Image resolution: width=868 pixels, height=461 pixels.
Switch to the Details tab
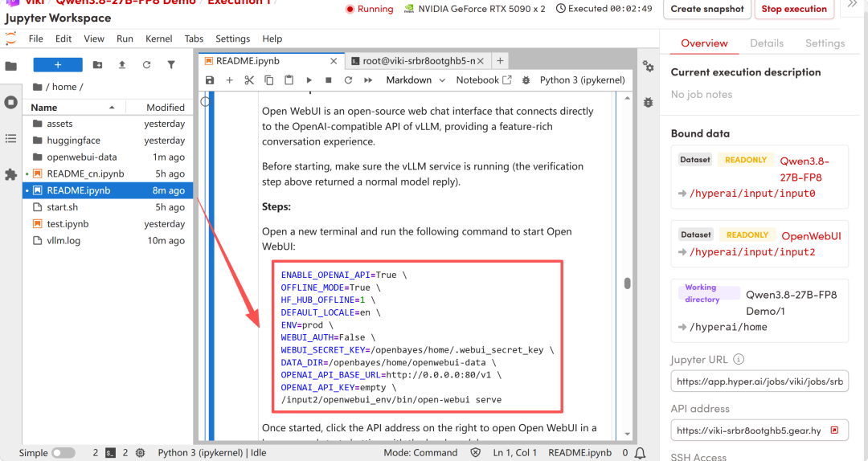point(767,43)
